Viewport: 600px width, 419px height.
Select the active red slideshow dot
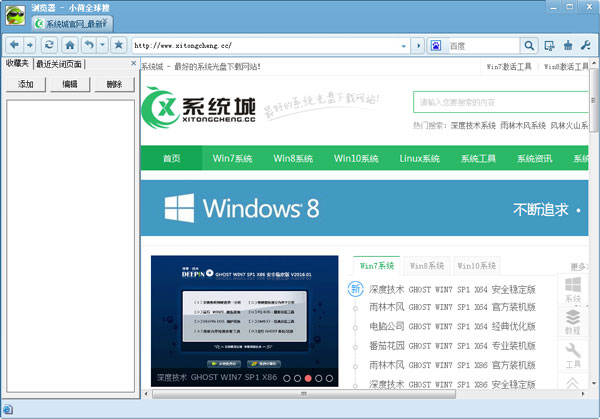tap(308, 378)
